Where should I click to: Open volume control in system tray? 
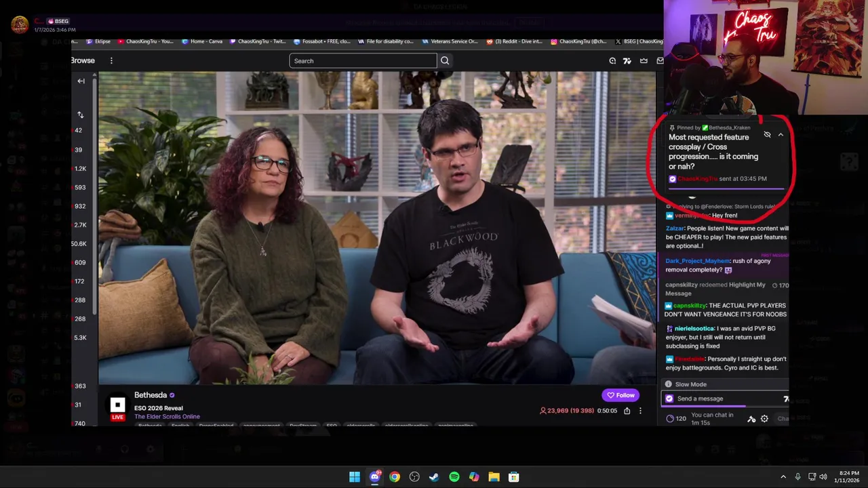(823, 477)
